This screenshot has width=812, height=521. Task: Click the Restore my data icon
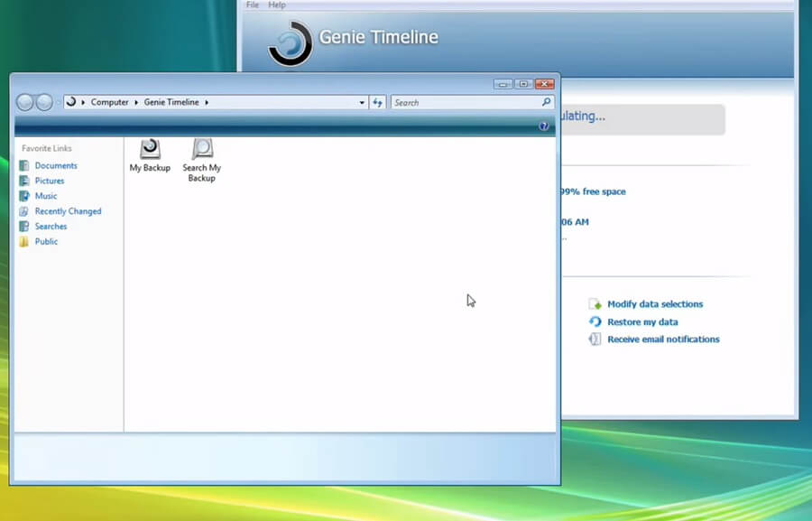click(x=595, y=321)
